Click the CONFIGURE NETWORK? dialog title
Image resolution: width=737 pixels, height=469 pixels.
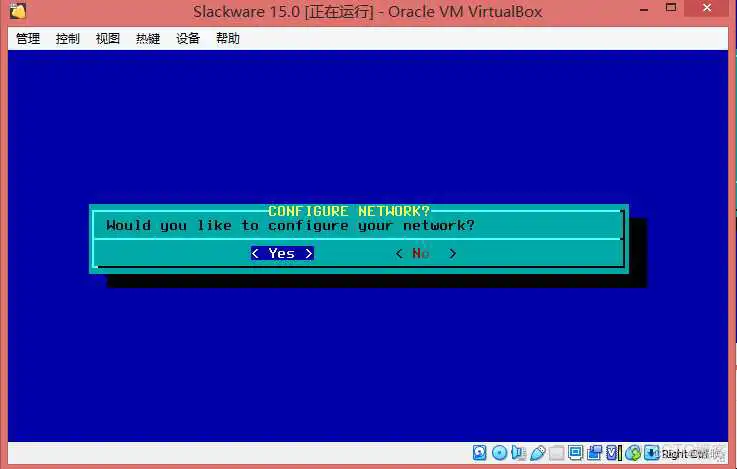coord(349,211)
